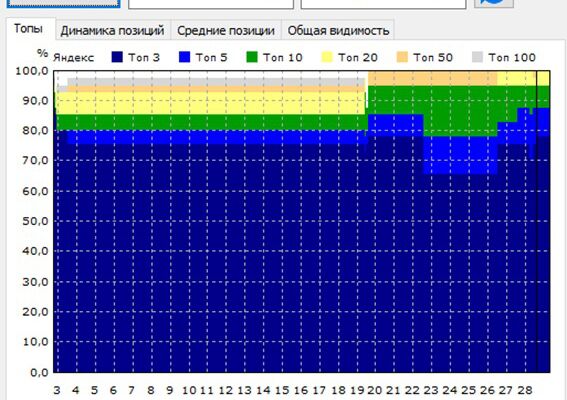Click day 3 on the x-axis
This screenshot has width=567, height=400.
[57, 390]
